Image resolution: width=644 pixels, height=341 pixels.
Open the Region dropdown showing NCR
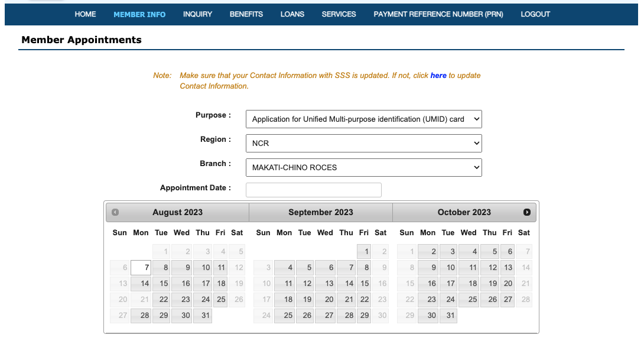click(363, 143)
